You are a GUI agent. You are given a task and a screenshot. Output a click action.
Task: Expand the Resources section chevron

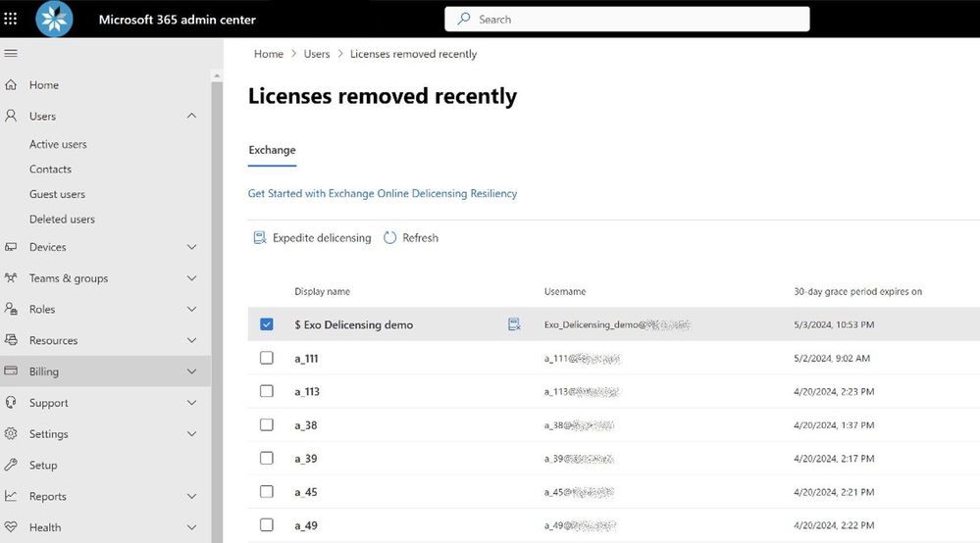192,340
